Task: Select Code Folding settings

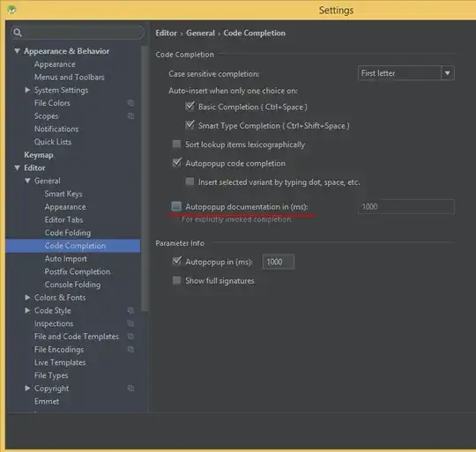Action: [68, 233]
